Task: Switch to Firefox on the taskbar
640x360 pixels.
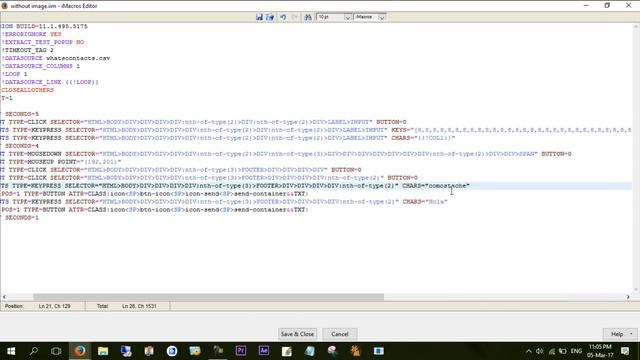Action: pos(80,351)
